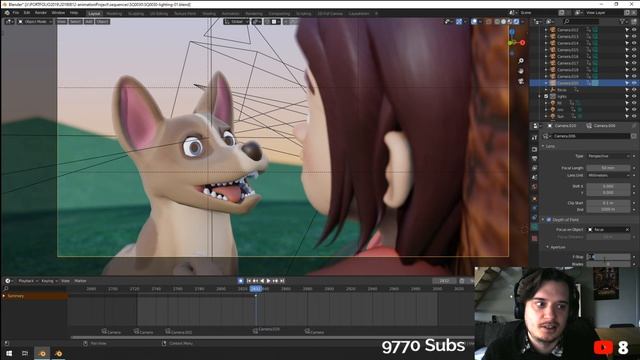Open the Render menu
640x360 pixels.
tap(40, 13)
